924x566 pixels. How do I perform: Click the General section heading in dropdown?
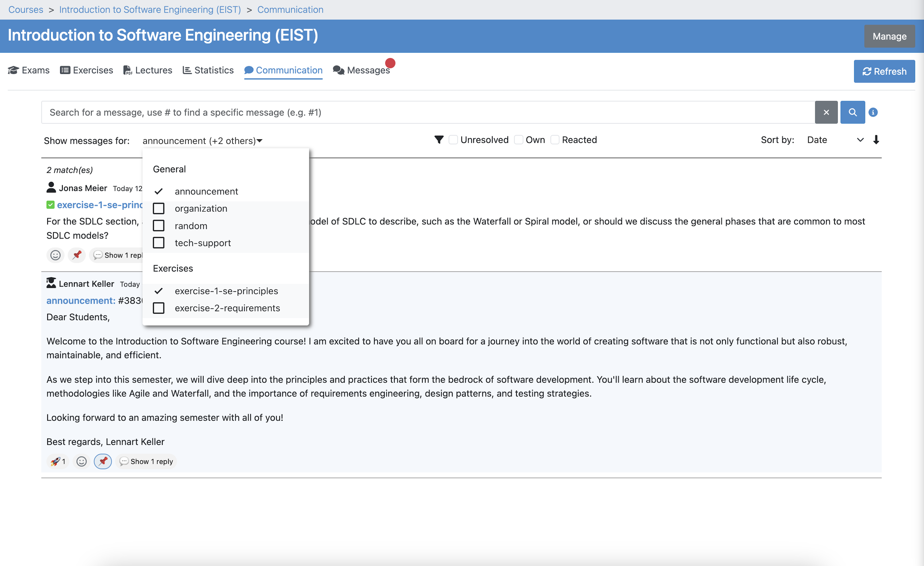coord(170,169)
